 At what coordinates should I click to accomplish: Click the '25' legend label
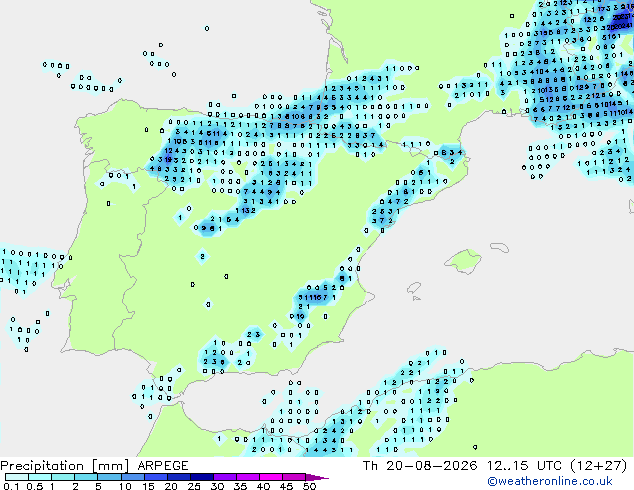click(194, 486)
